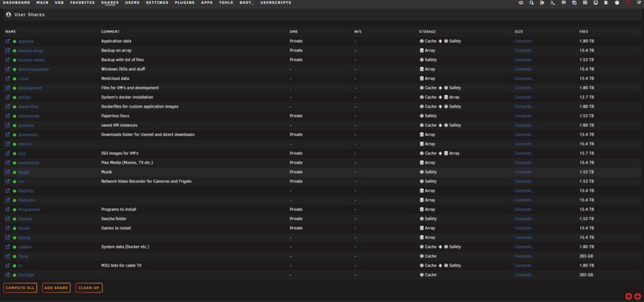Click the 'Nextcloud data' comment text
Screen dimensions: 644x302
point(115,79)
